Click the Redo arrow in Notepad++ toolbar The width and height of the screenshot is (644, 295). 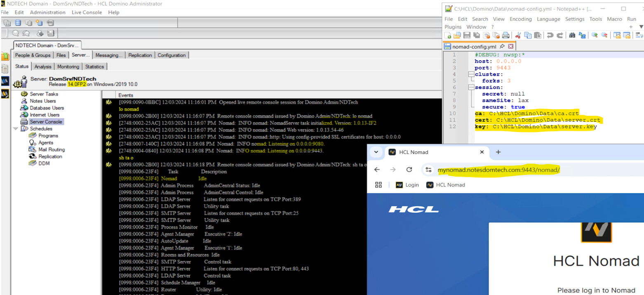[x=560, y=35]
